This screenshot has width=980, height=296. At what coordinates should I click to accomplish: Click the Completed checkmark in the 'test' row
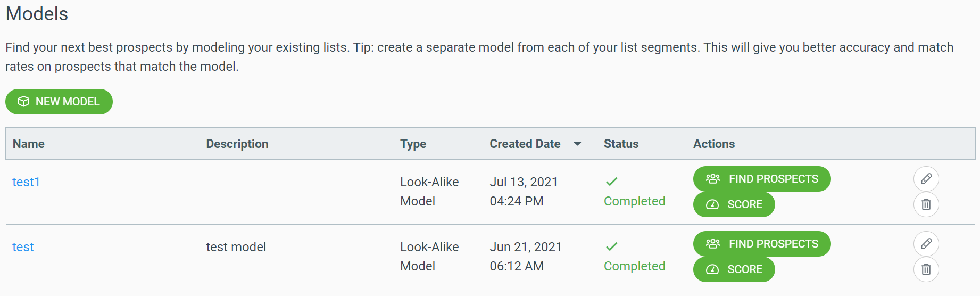pyautogui.click(x=611, y=246)
